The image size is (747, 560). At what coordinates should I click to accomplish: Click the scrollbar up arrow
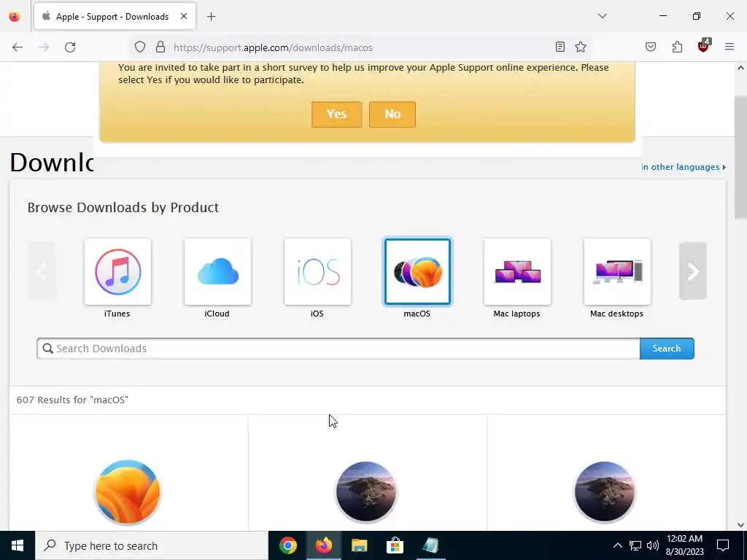740,68
